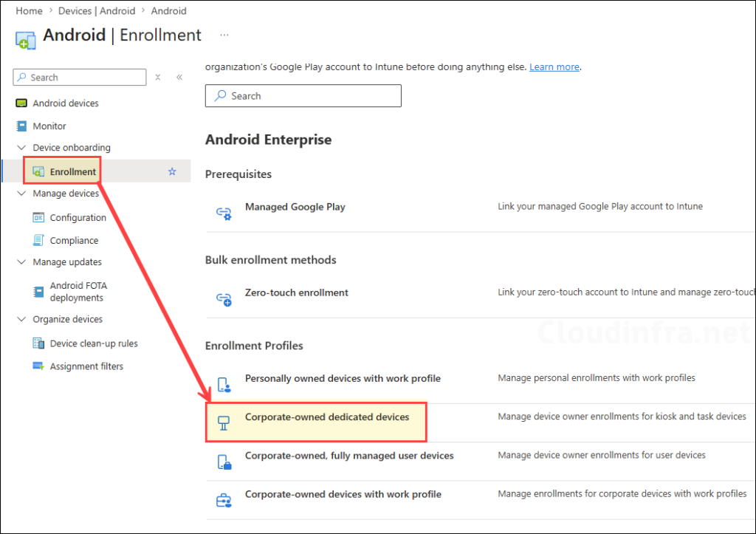Favorite Enrollment with the star icon

click(x=172, y=171)
